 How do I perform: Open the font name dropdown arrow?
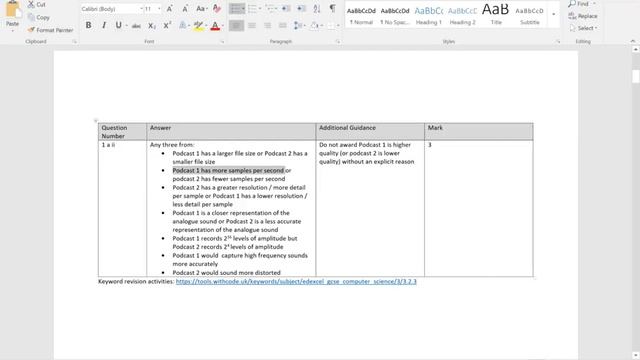tap(141, 9)
